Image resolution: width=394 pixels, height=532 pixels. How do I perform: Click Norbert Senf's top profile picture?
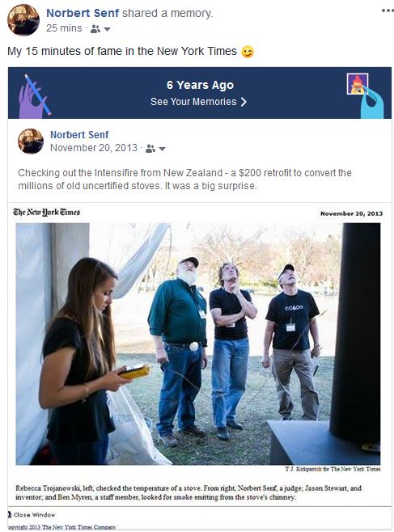click(23, 19)
